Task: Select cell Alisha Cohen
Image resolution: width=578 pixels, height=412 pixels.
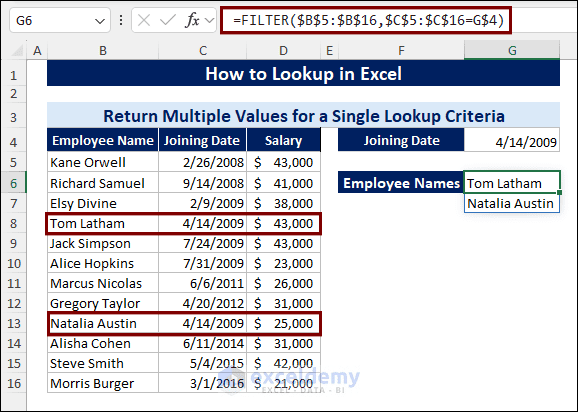Action: point(103,343)
